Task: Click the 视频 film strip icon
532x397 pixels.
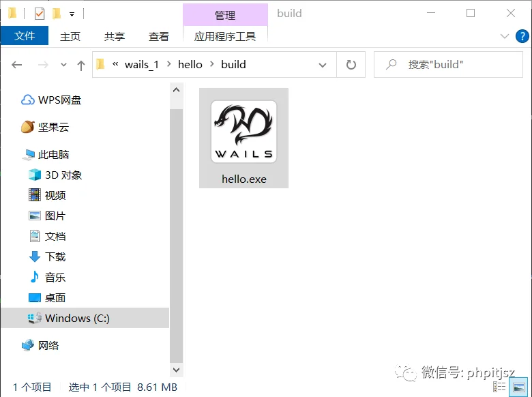Action: click(x=35, y=196)
